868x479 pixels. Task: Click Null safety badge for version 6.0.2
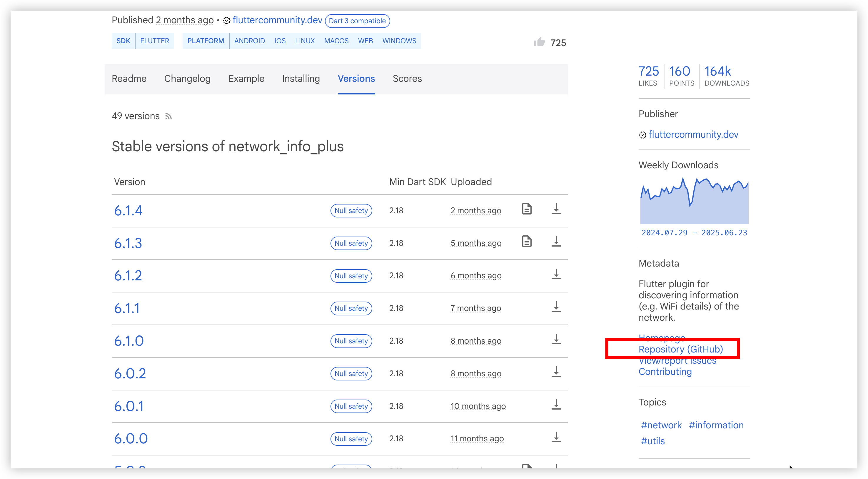tap(351, 373)
